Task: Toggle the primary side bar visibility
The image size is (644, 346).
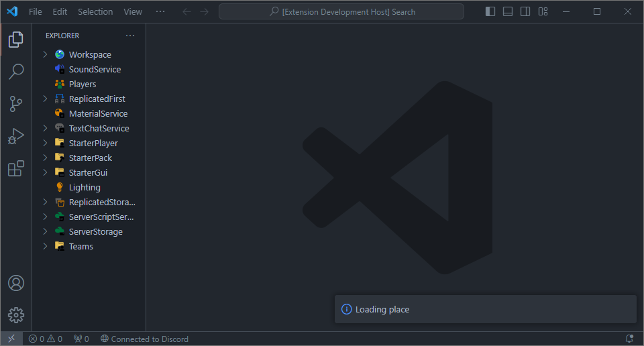Action: 490,11
